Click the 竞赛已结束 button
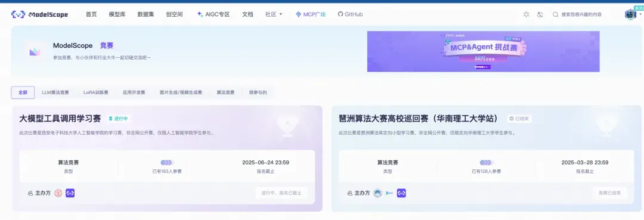The width and height of the screenshot is (644, 220). pyautogui.click(x=610, y=193)
